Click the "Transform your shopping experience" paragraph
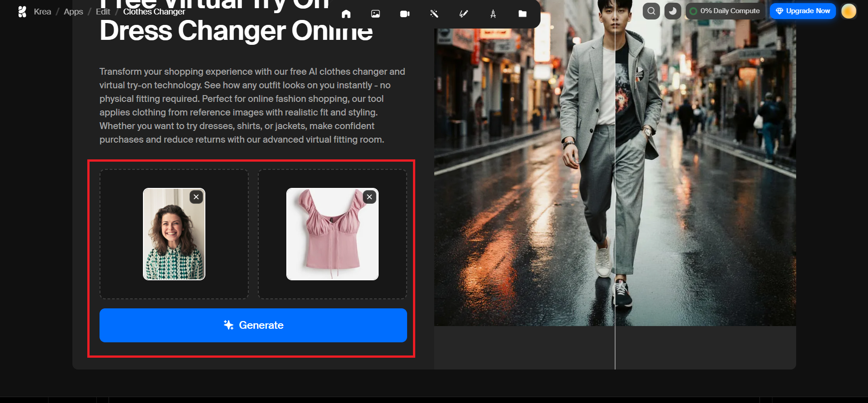This screenshot has height=403, width=868. 252,106
